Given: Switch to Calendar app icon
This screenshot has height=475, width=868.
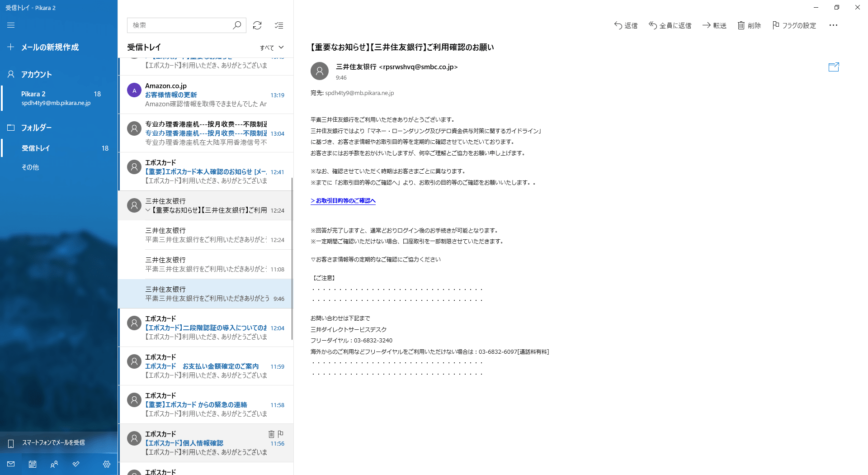Looking at the screenshot, I should tap(33, 464).
